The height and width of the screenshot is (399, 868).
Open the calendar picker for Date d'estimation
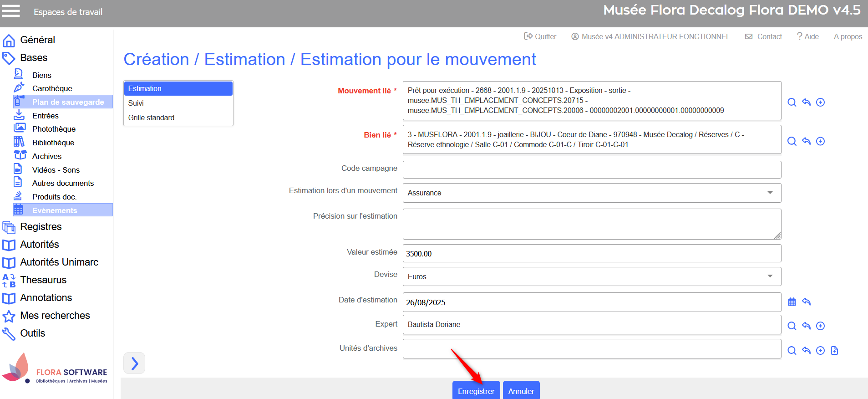tap(792, 302)
